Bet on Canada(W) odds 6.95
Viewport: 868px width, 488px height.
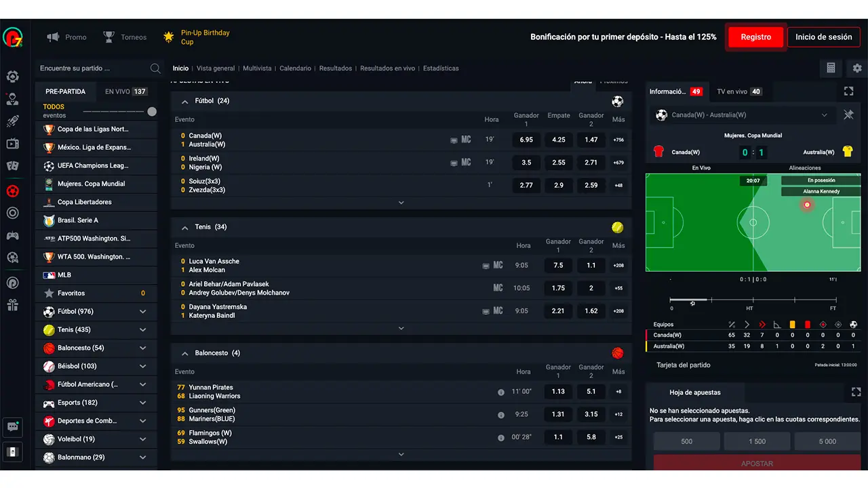526,140
